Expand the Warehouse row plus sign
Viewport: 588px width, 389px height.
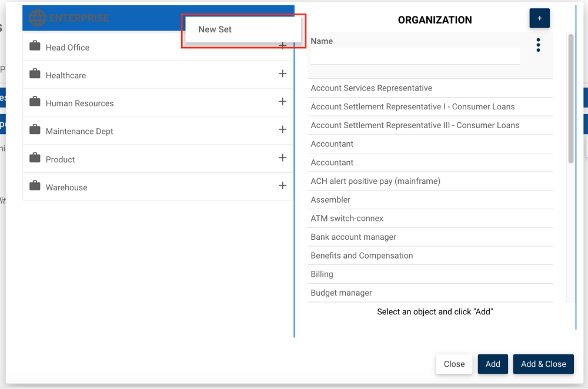coord(282,186)
